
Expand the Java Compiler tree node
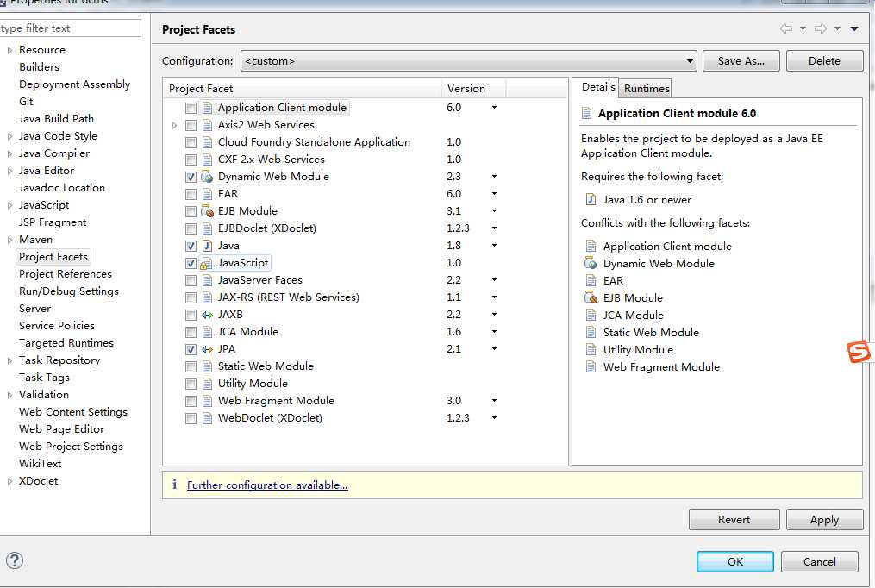pyautogui.click(x=9, y=153)
